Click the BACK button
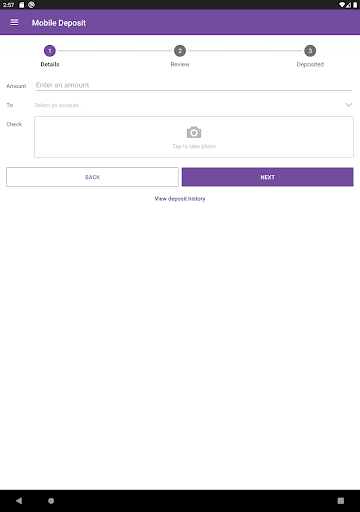Viewport: 360px width, 512px height. click(x=92, y=177)
